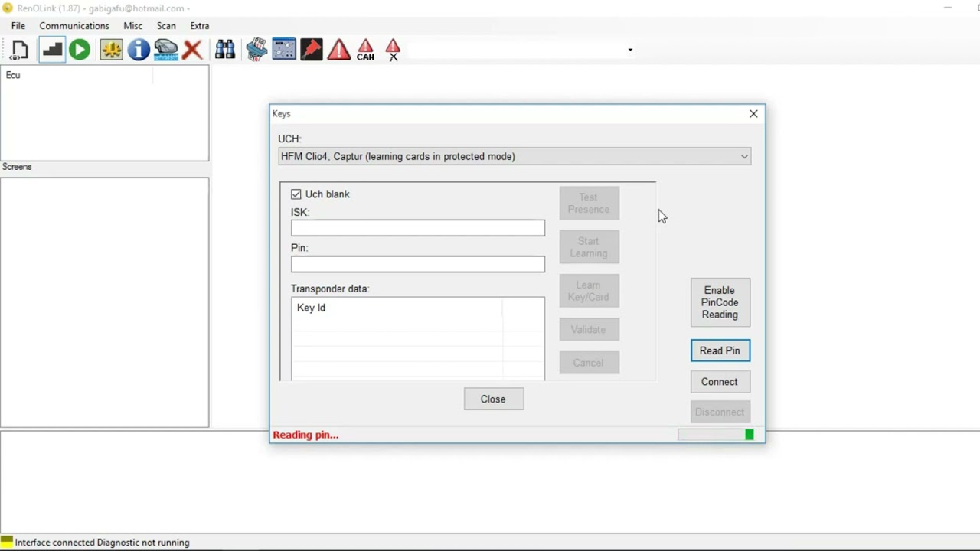Click the Learn Key/Card button
980x551 pixels.
(x=589, y=291)
